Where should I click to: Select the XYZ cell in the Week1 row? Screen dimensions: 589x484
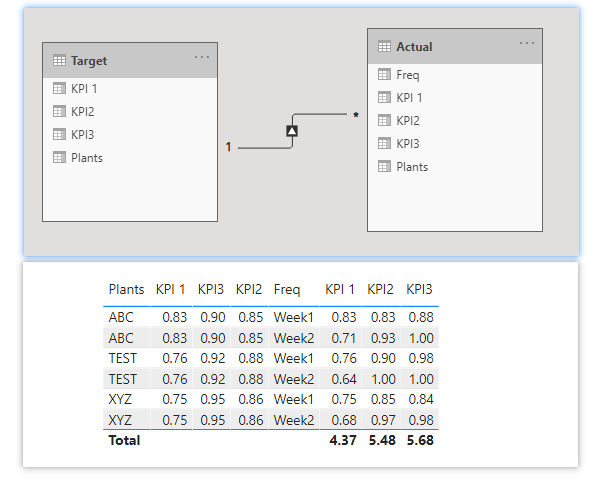(x=120, y=399)
